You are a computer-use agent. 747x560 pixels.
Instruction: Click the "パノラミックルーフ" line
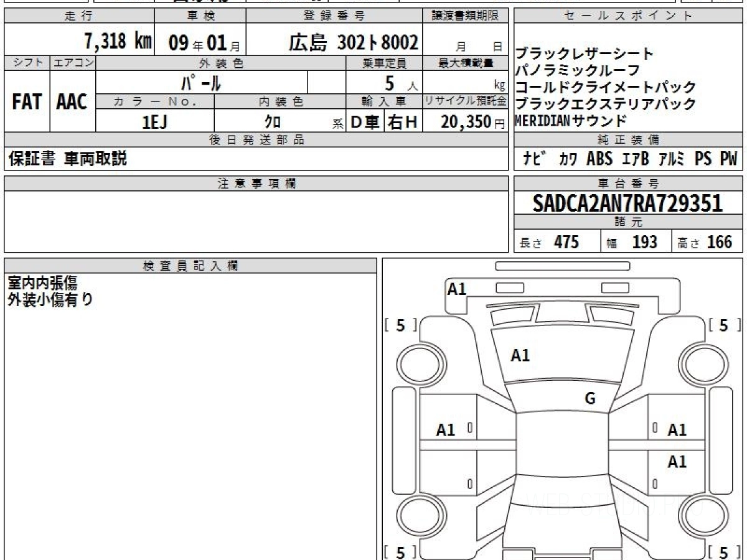click(577, 70)
